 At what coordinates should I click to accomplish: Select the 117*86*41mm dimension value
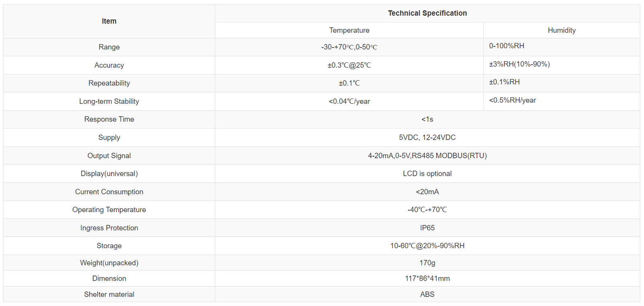(x=427, y=279)
